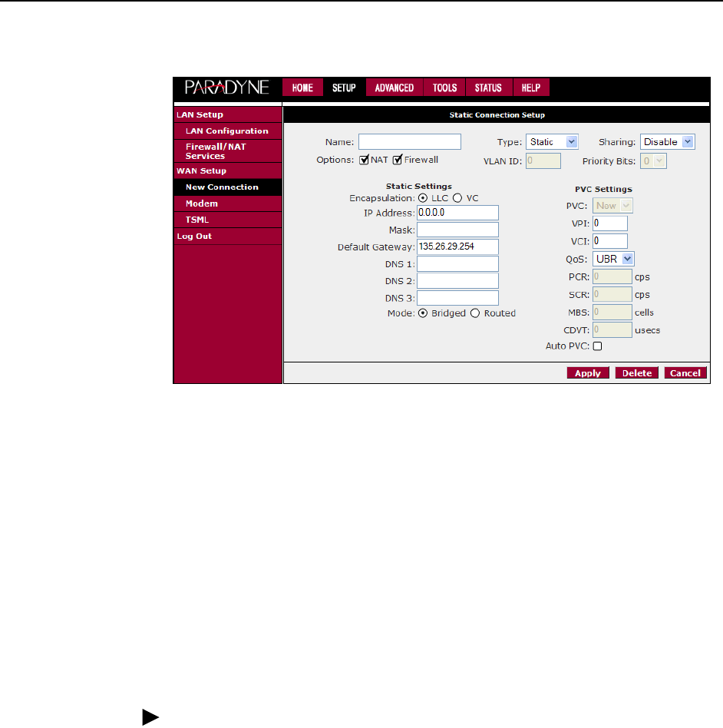The height and width of the screenshot is (728, 723).
Task: Switch to the SETUP tab
Action: pos(344,88)
